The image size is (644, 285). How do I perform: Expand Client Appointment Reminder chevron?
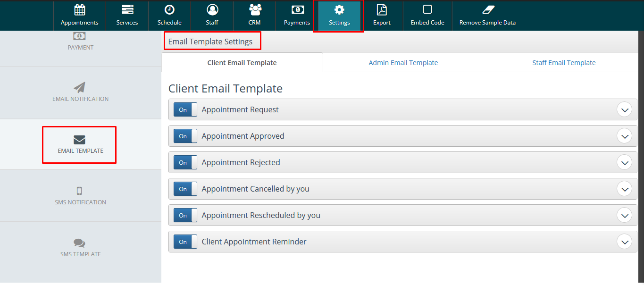(625, 242)
